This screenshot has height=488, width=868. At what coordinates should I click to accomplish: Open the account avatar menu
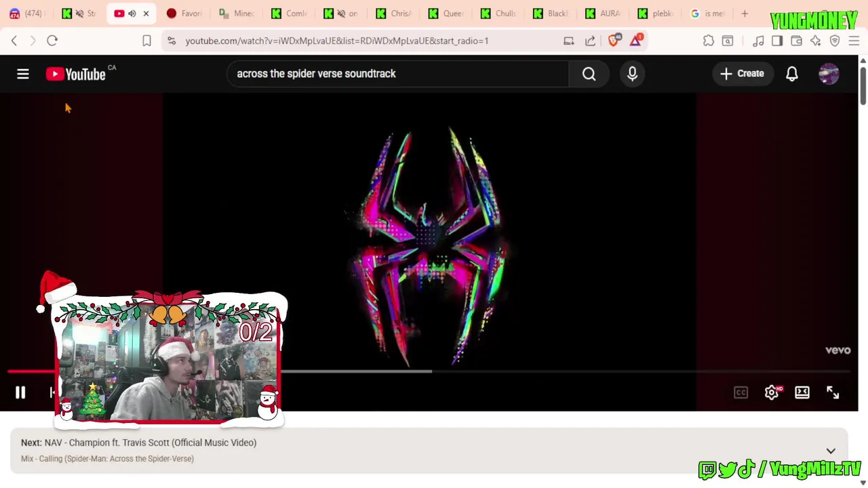click(829, 74)
